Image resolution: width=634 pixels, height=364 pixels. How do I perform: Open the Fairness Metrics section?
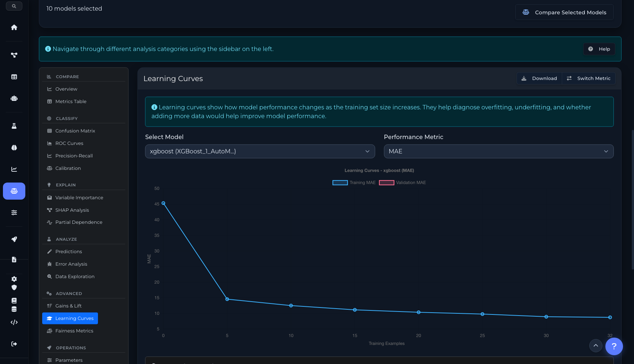coord(74,331)
